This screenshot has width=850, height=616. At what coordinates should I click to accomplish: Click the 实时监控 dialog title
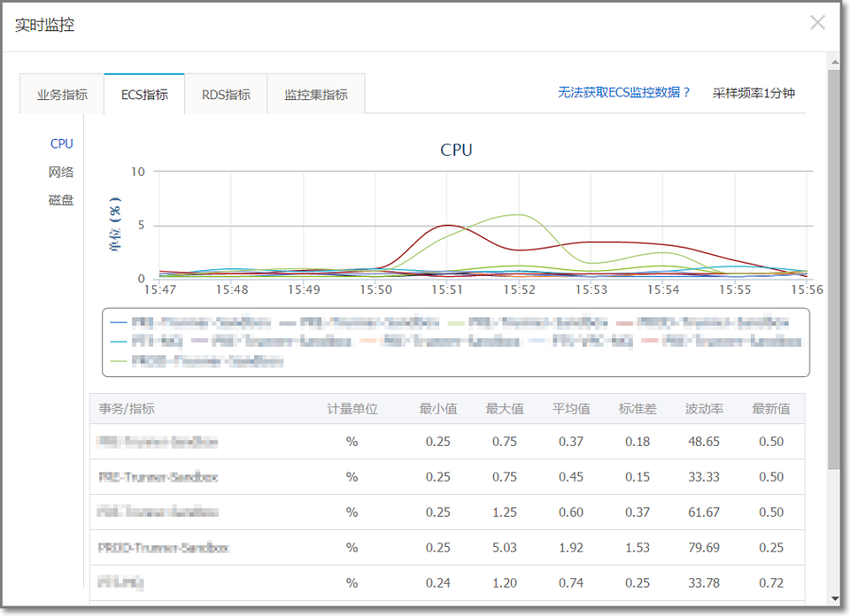pos(44,25)
